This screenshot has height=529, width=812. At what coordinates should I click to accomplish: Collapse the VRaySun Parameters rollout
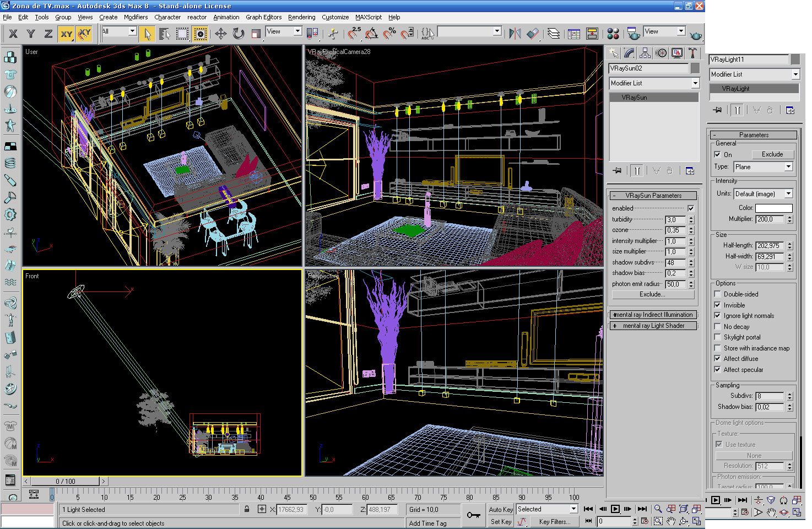point(653,196)
